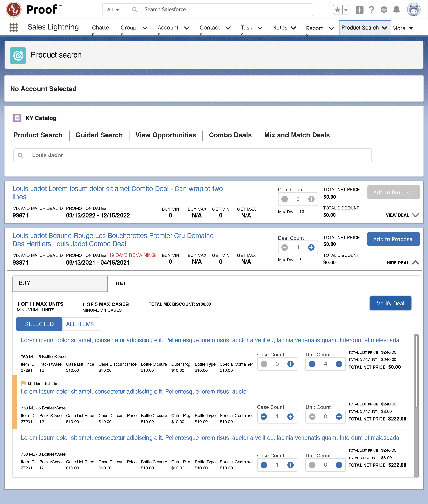
Task: Increase Deal Count for Beaune Rouge deal
Action: [311, 247]
